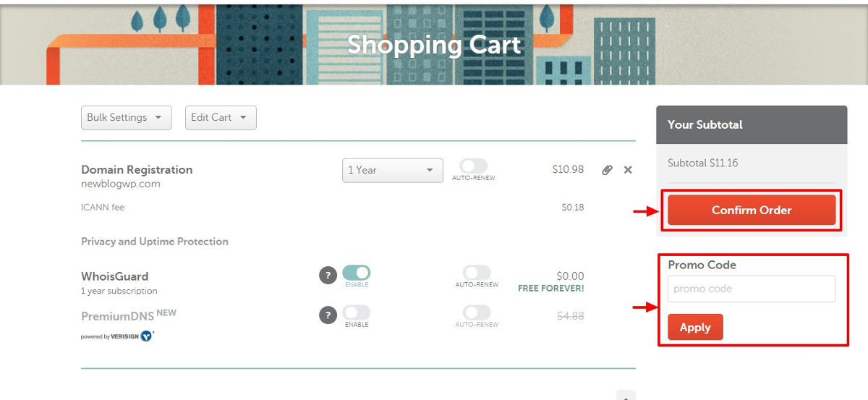This screenshot has width=868, height=400.
Task: Enable the PremiumDNS switch
Action: (x=356, y=312)
